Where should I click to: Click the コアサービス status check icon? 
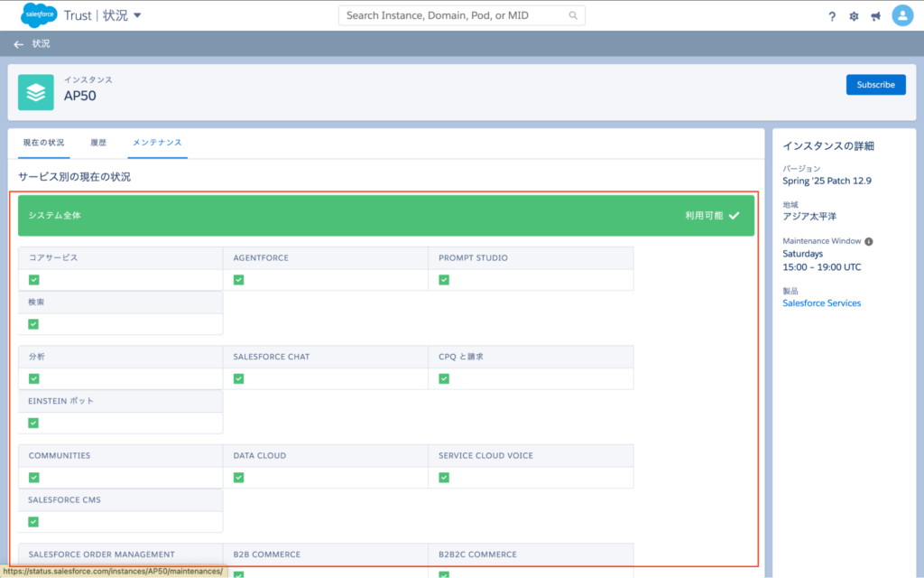34,280
